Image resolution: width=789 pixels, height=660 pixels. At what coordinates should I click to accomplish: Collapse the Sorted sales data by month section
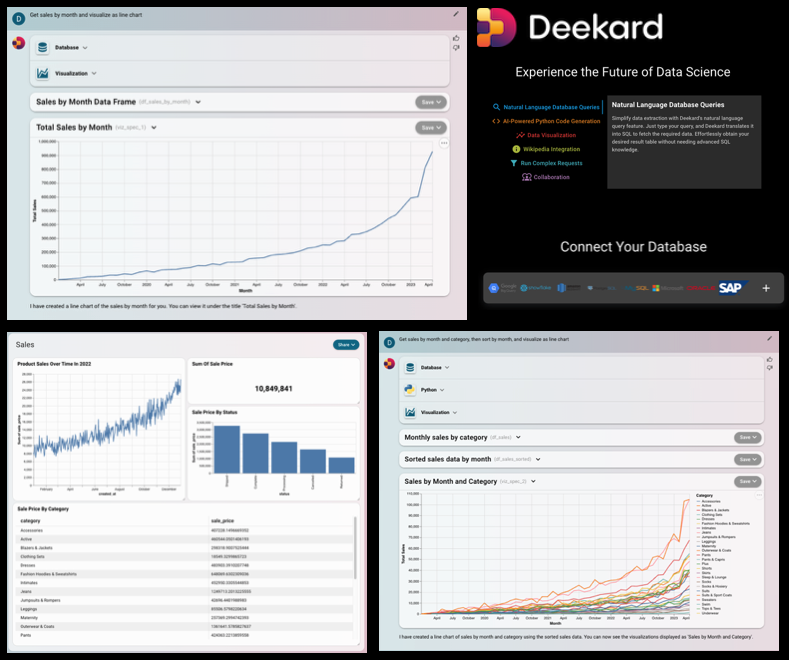pos(538,459)
